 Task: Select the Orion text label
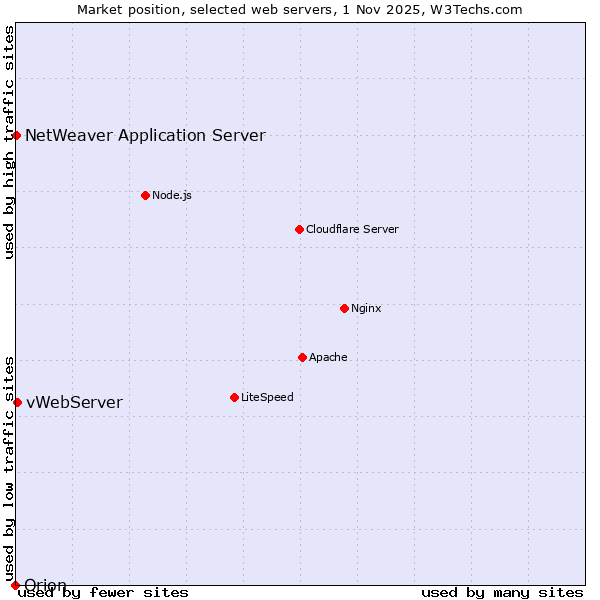(x=45, y=585)
